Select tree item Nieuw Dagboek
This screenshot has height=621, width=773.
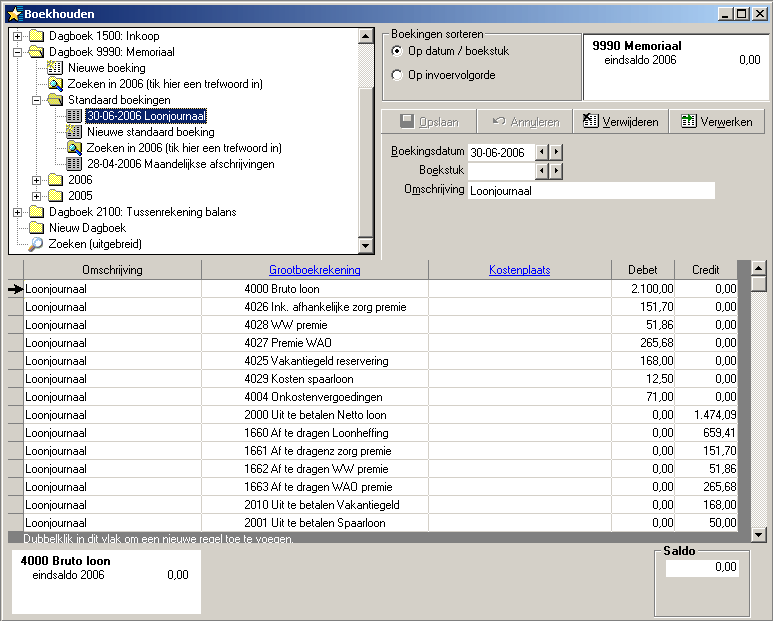pos(87,228)
